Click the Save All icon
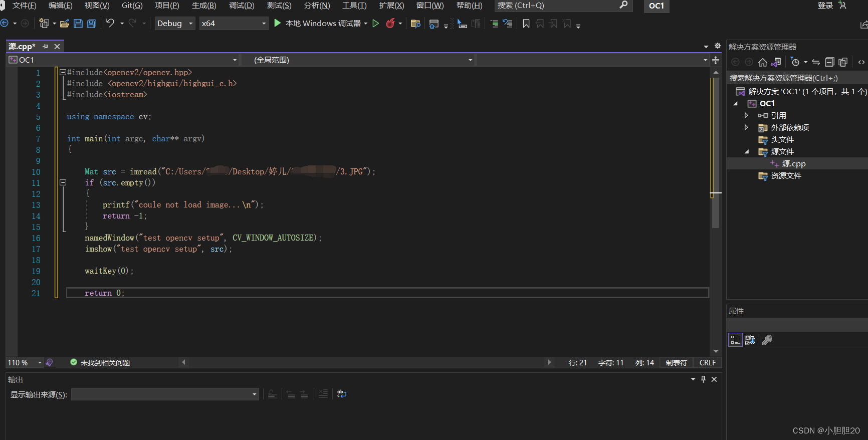 (91, 24)
